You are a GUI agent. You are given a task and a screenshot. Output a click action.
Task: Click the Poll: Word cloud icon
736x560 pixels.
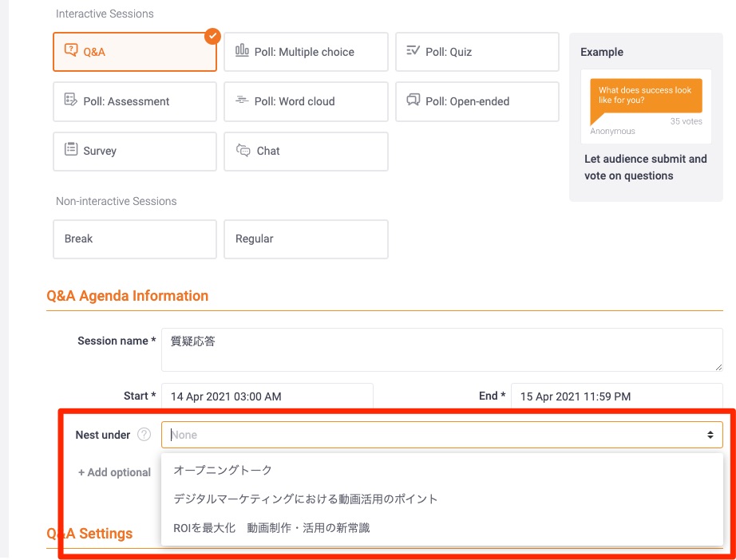(x=242, y=101)
